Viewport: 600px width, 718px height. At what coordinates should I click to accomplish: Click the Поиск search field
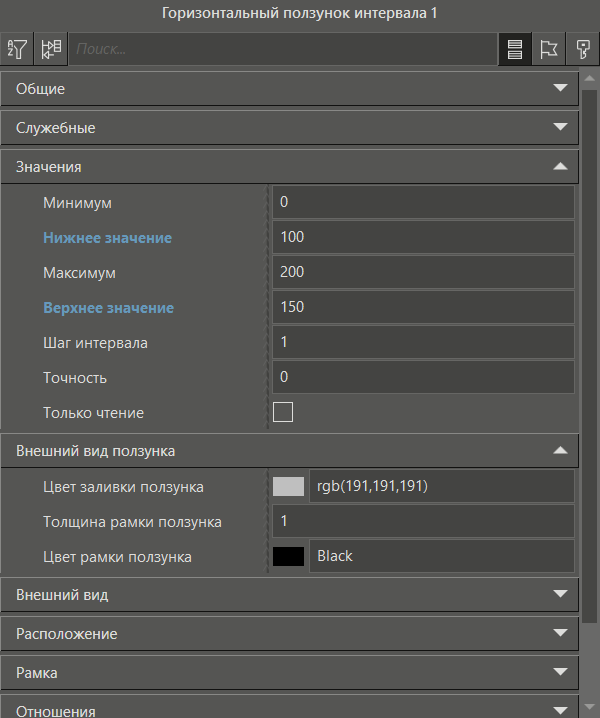point(283,48)
